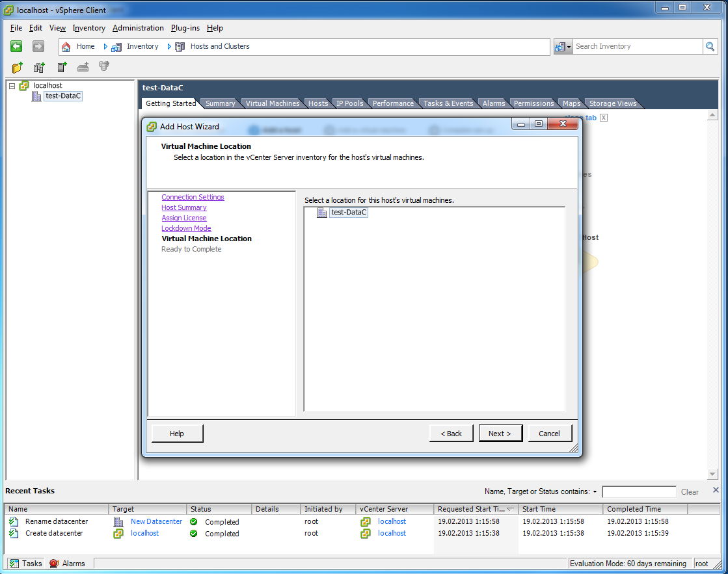Open the Help menu
The height and width of the screenshot is (574, 728).
tap(215, 28)
